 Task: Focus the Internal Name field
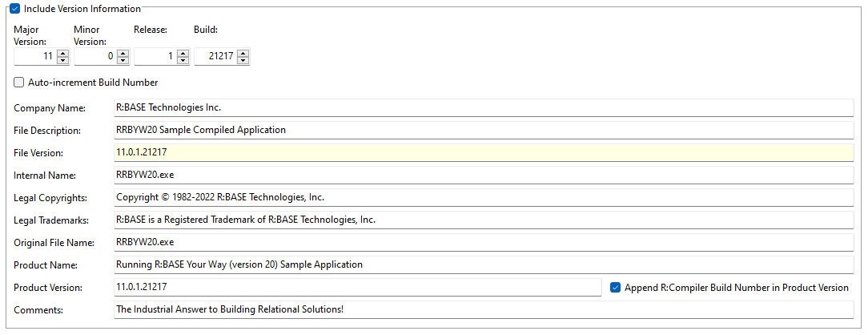(x=484, y=175)
